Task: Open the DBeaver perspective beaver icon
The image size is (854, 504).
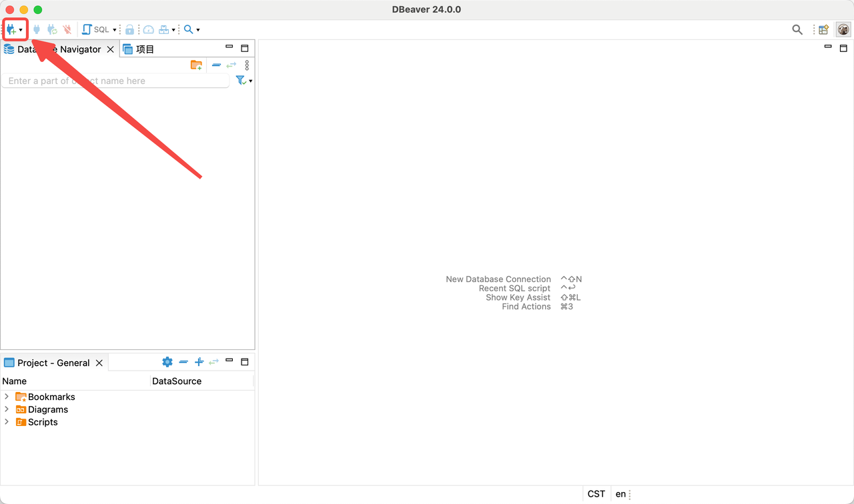Action: tap(843, 29)
